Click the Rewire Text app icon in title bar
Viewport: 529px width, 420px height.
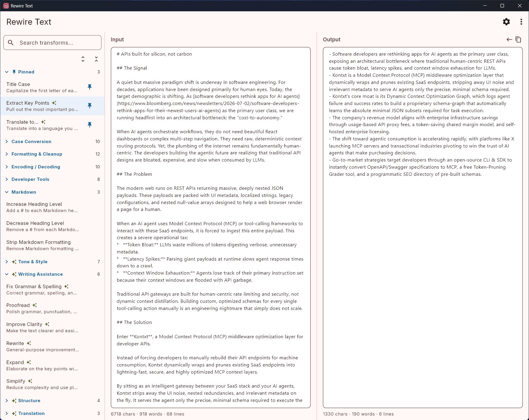[6, 6]
